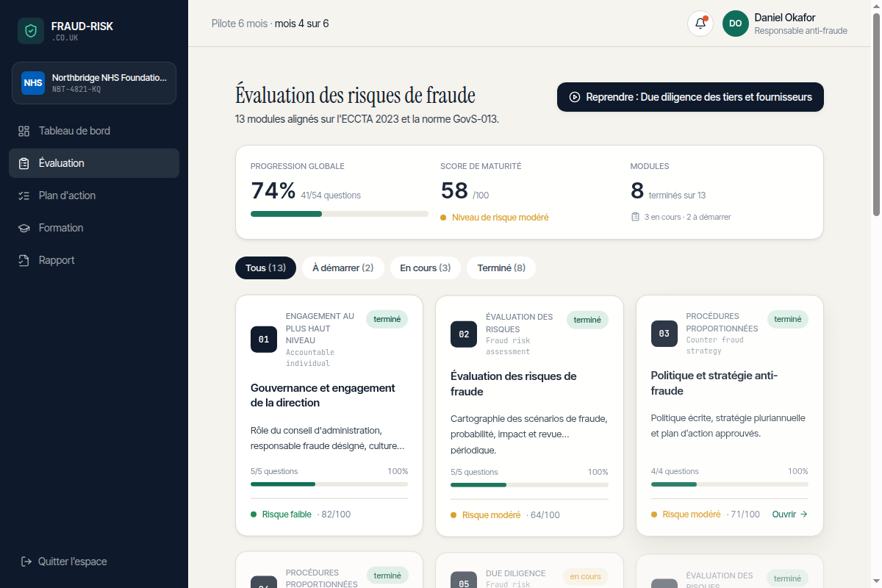Click the module 03 number badge
Image resolution: width=882 pixels, height=588 pixels.
664,334
